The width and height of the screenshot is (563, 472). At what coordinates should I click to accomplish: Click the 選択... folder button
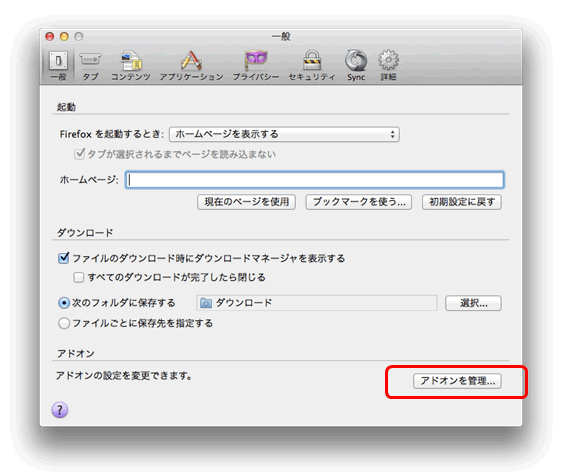[x=473, y=303]
